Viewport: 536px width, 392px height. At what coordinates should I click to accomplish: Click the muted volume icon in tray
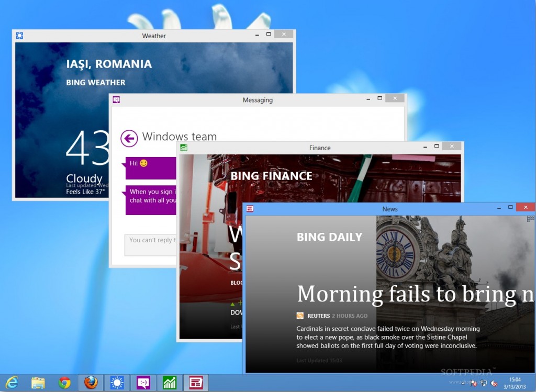coord(494,383)
